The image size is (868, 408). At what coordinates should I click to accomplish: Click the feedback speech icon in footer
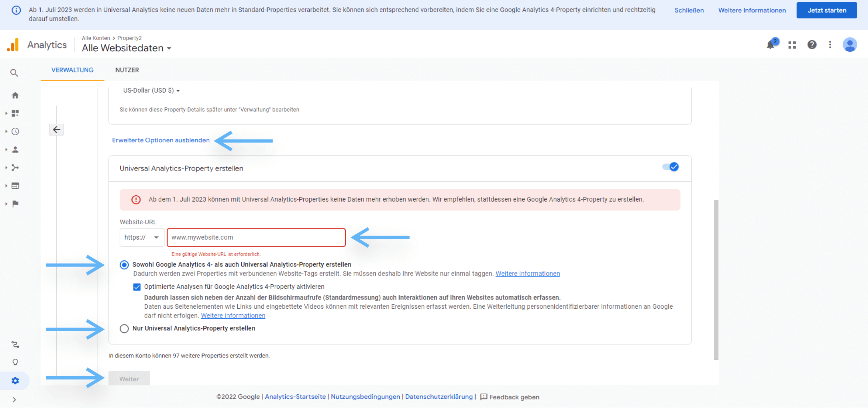pos(483,397)
